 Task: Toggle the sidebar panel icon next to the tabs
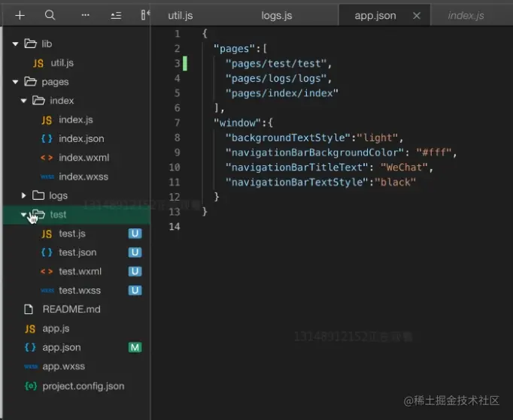tap(145, 15)
